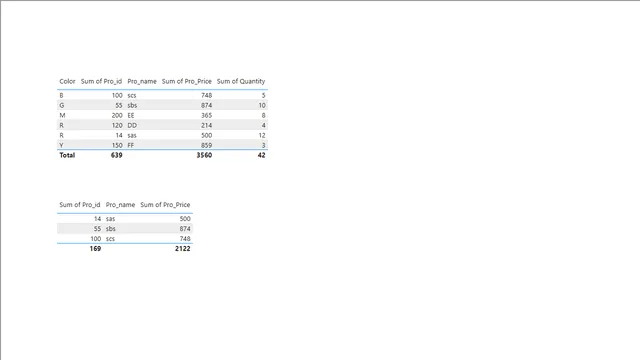Click quantity 5 in the B row

(x=263, y=95)
